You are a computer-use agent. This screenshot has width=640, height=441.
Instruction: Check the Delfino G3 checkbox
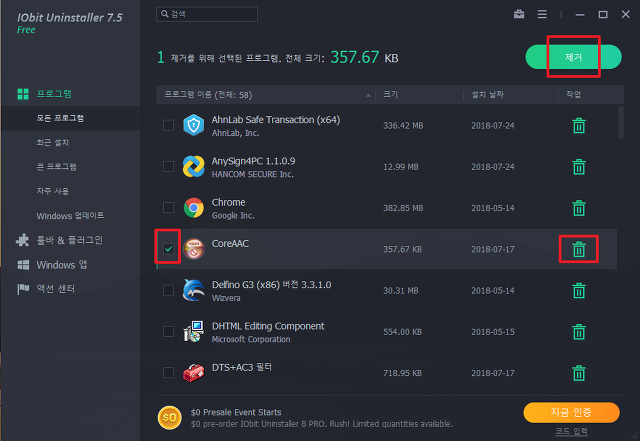(168, 290)
